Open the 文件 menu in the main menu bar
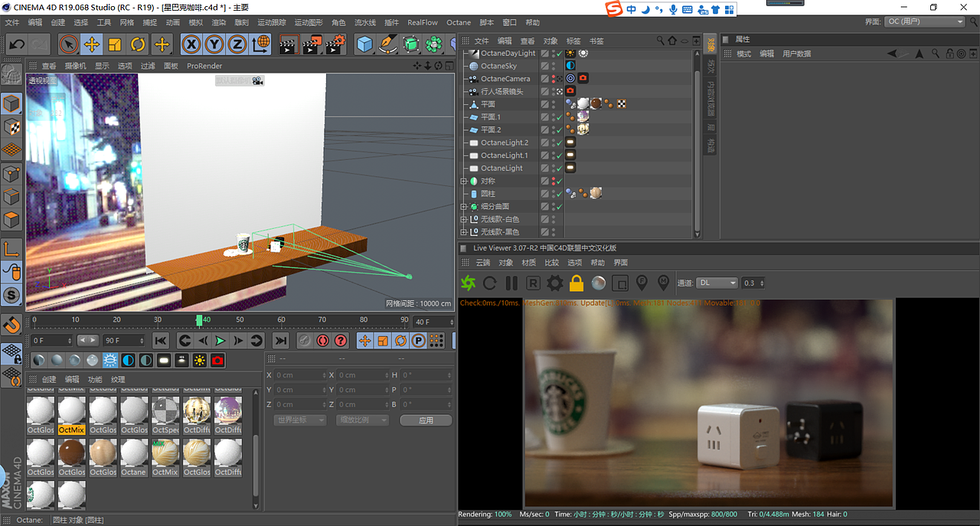Screen dimensions: 980x526 click(x=12, y=23)
